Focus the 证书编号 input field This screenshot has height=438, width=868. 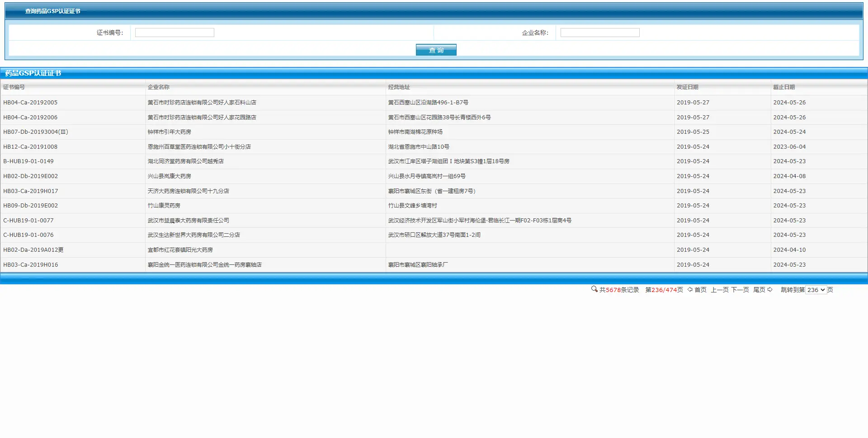click(x=175, y=33)
